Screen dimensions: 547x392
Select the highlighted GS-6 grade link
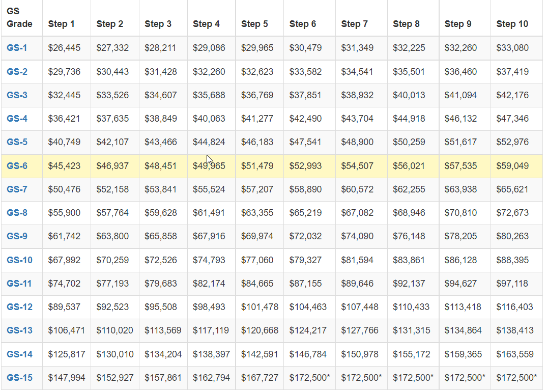click(x=17, y=166)
